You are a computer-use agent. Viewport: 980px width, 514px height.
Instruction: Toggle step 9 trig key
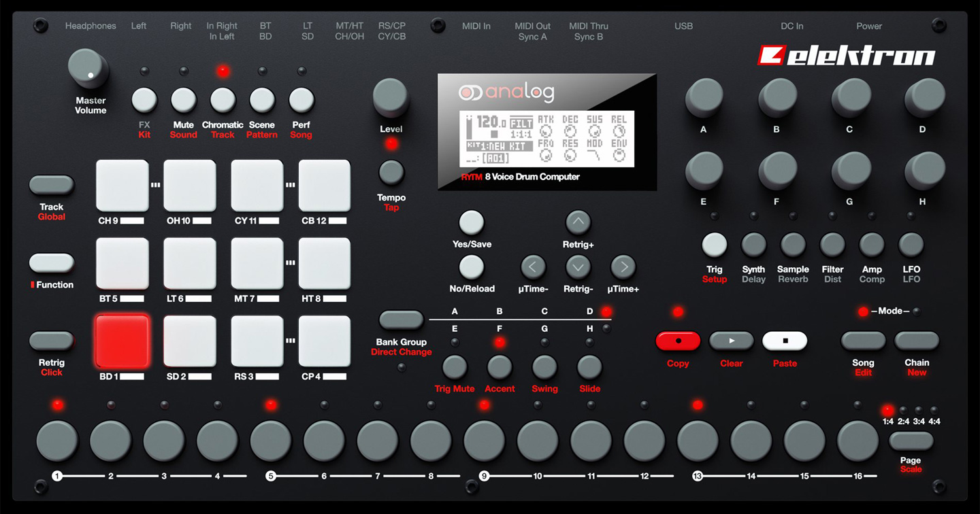pos(484,441)
